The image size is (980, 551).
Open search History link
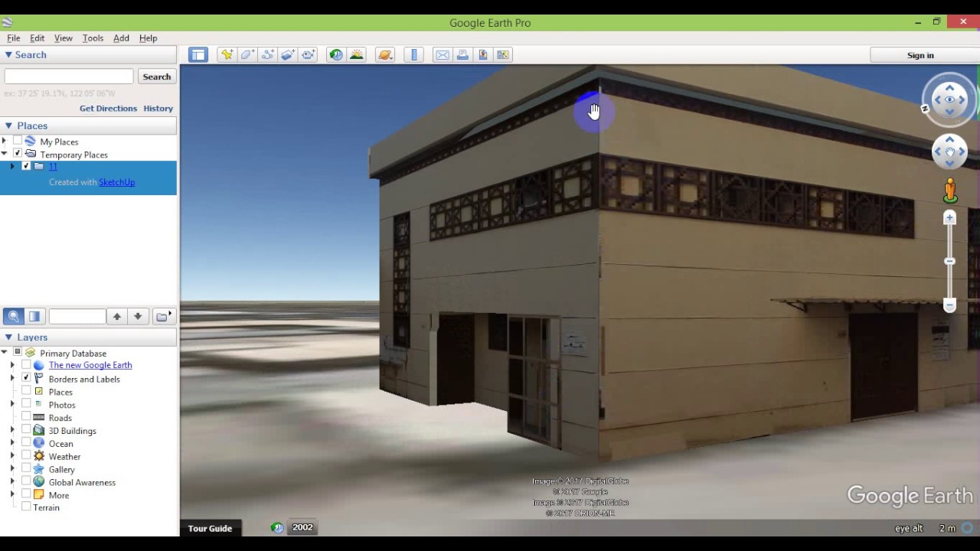158,109
